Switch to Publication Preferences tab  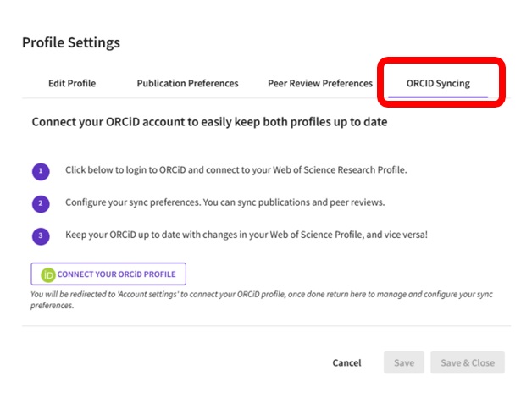187,83
